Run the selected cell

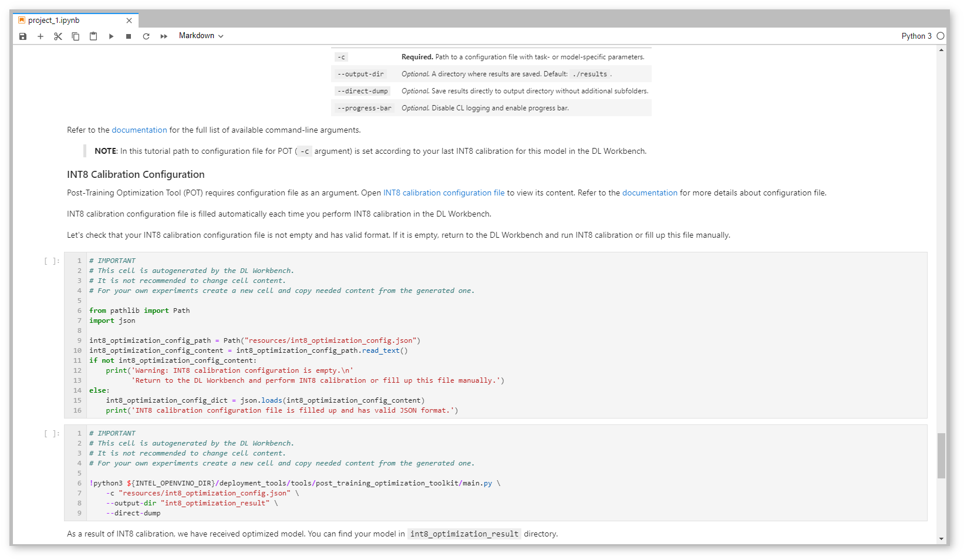coord(111,36)
